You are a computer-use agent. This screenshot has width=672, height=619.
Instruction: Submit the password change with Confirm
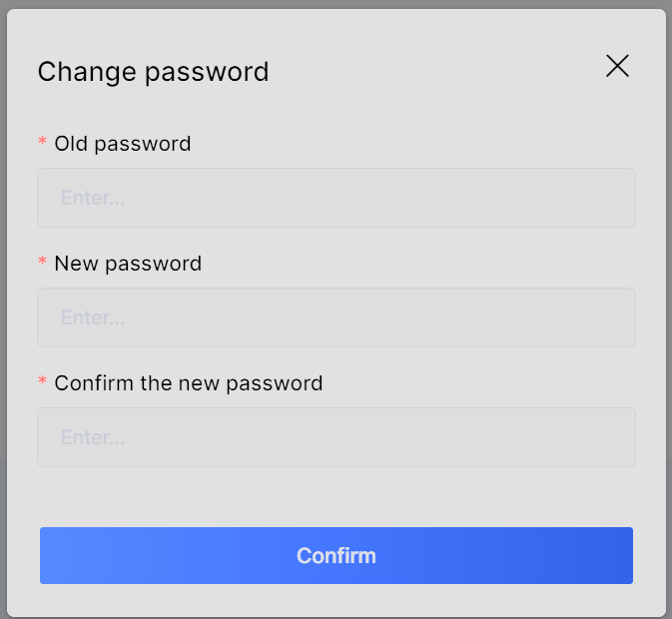tap(336, 555)
